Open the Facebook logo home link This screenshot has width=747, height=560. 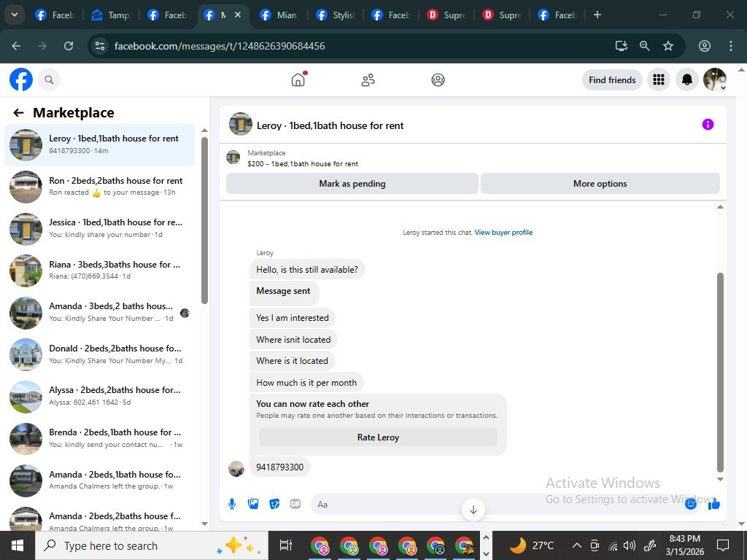(21, 79)
